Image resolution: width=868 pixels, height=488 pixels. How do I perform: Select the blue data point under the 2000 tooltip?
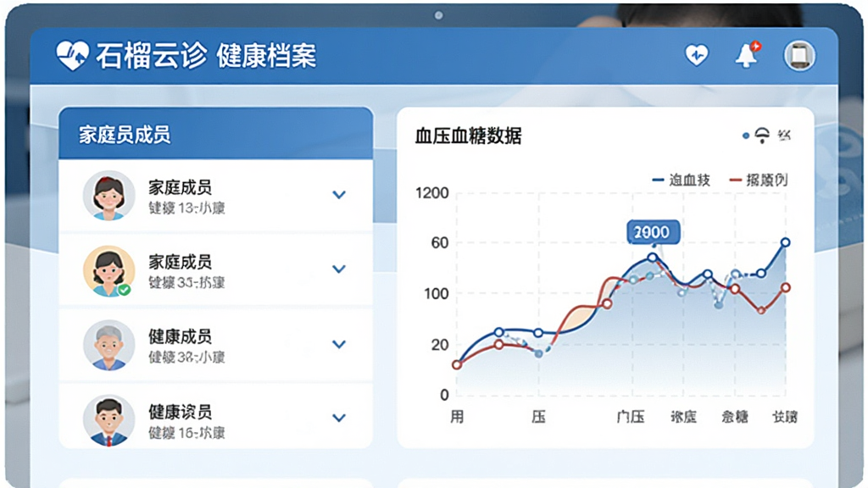(x=653, y=258)
